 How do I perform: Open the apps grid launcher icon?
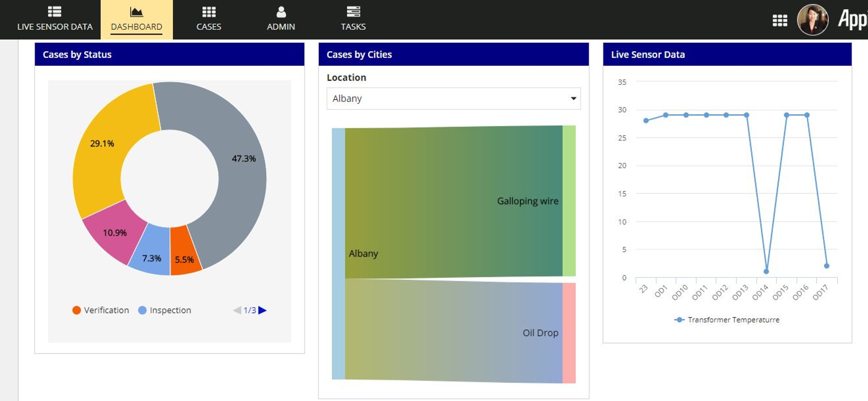pyautogui.click(x=780, y=21)
